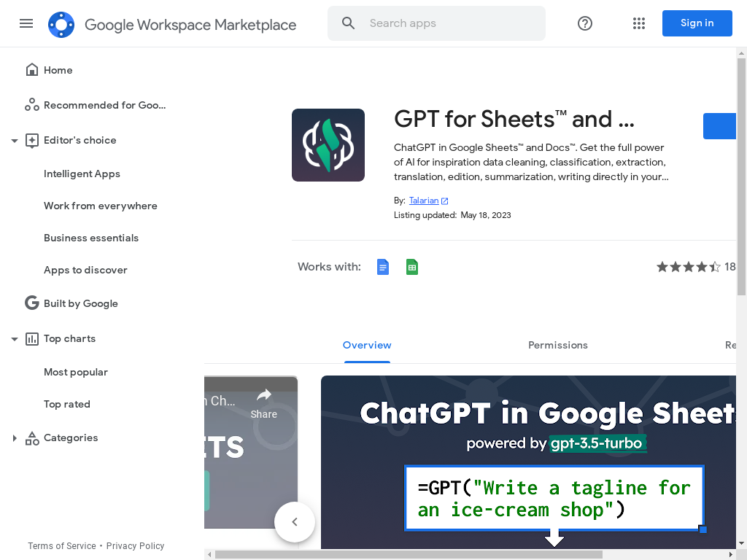Image resolution: width=747 pixels, height=560 pixels.
Task: Click the Listing updated May 18, 2023 text
Action: coord(452,215)
